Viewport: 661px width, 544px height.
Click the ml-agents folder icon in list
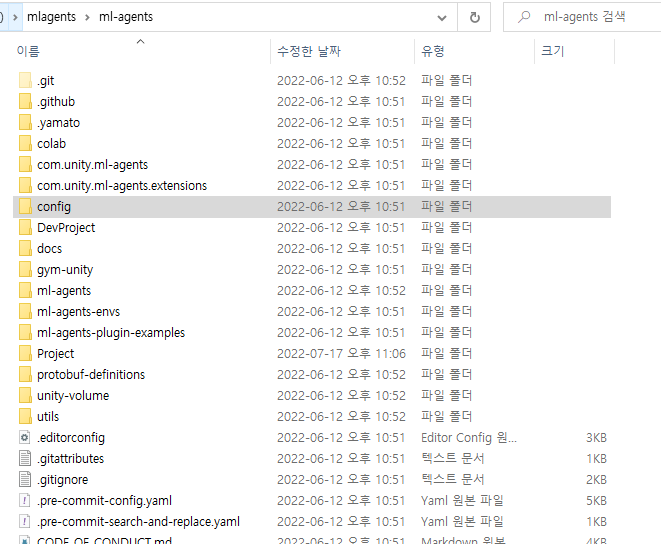25,291
